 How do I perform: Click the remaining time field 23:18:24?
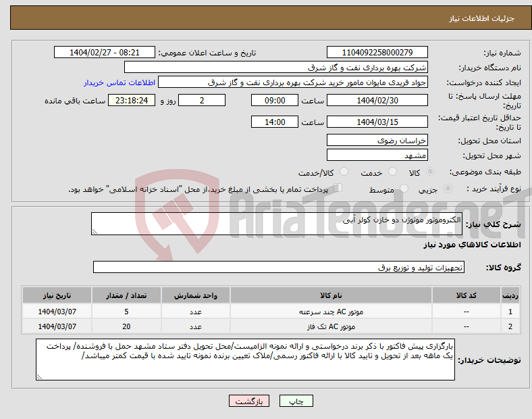point(132,100)
